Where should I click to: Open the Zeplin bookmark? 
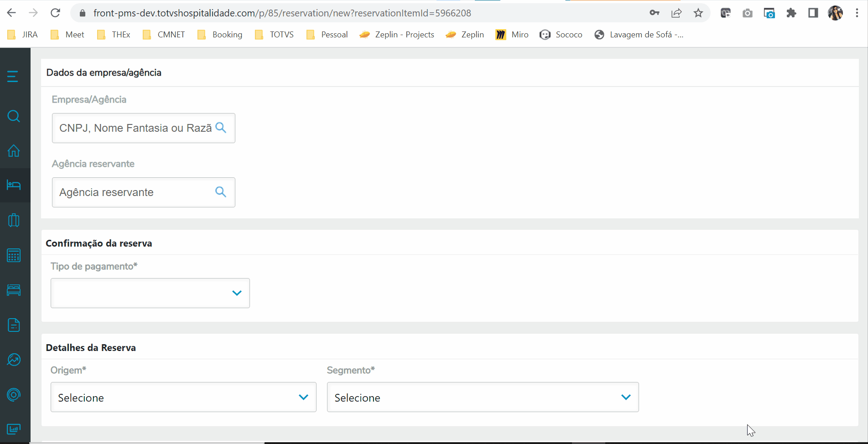465,35
